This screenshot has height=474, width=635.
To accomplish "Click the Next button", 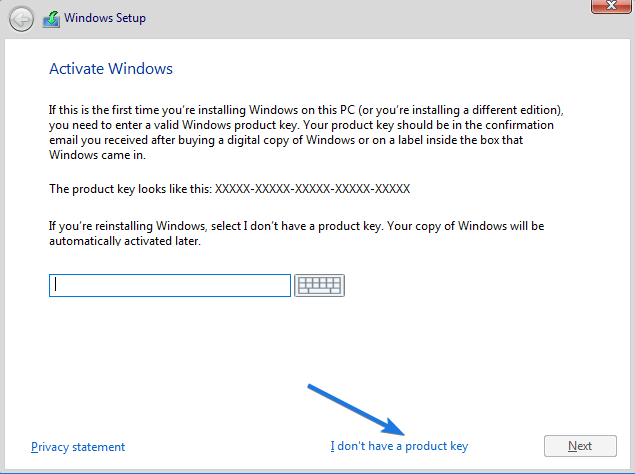I will (580, 446).
